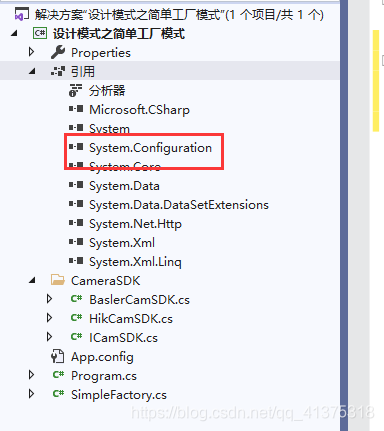Select the System.Xml.Linq reference

click(135, 262)
